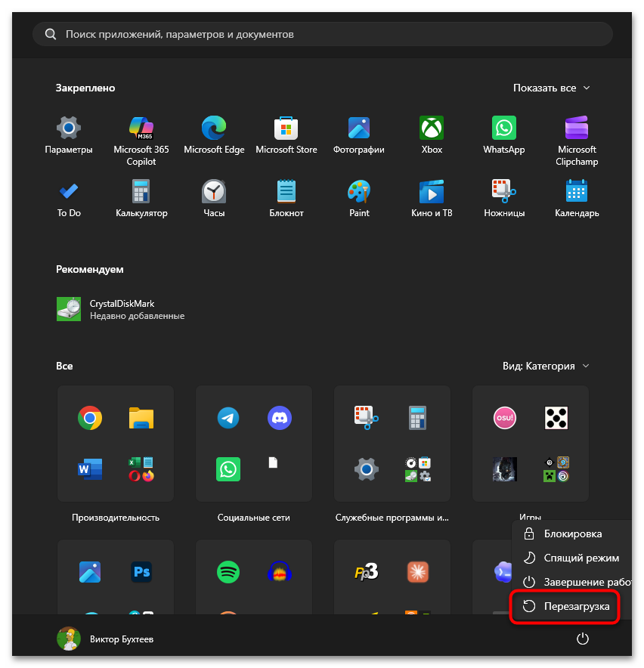Image resolution: width=644 pixels, height=668 pixels.
Task: Open Блокнот notepad
Action: (x=286, y=199)
